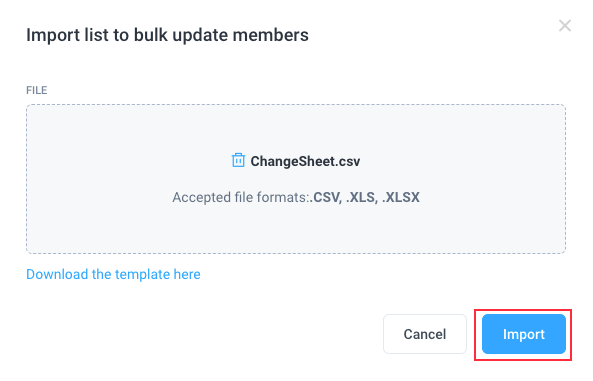Click the Import button
The width and height of the screenshot is (593, 381).
(523, 334)
